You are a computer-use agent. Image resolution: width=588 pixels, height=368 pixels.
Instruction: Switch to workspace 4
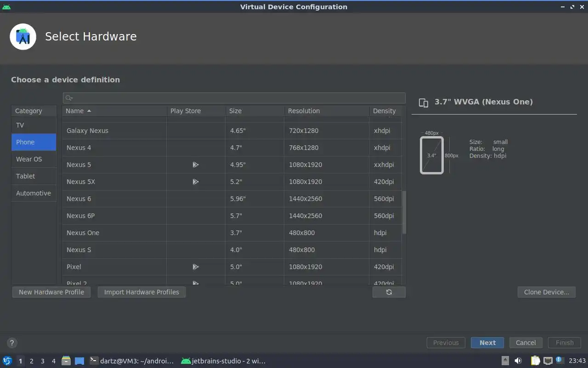pos(53,361)
